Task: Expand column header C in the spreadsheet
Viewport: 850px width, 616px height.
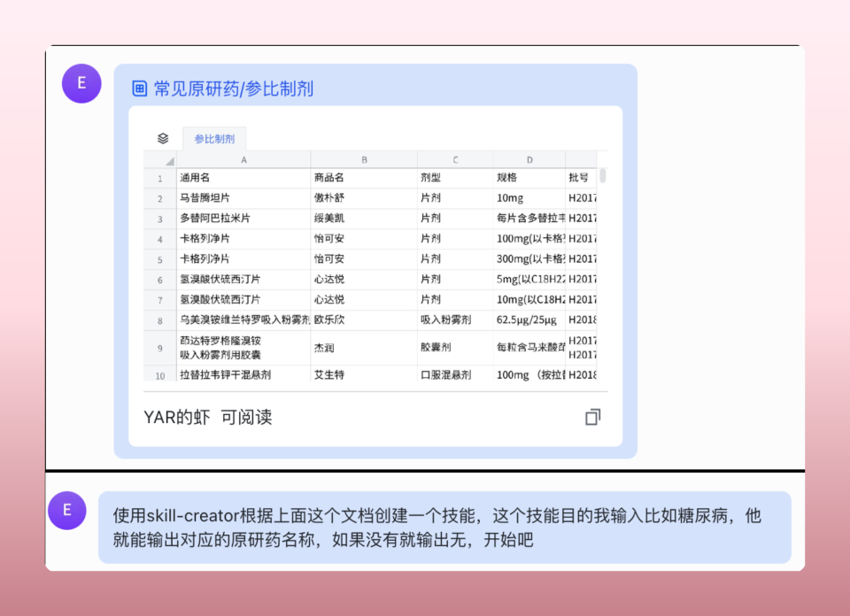Action: [x=454, y=160]
